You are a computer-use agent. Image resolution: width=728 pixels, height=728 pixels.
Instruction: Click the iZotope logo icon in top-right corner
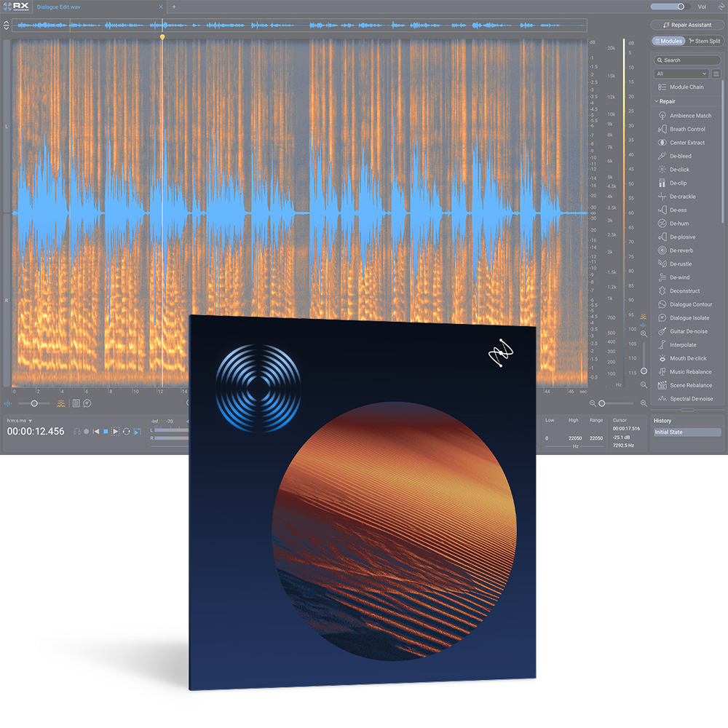click(x=722, y=7)
